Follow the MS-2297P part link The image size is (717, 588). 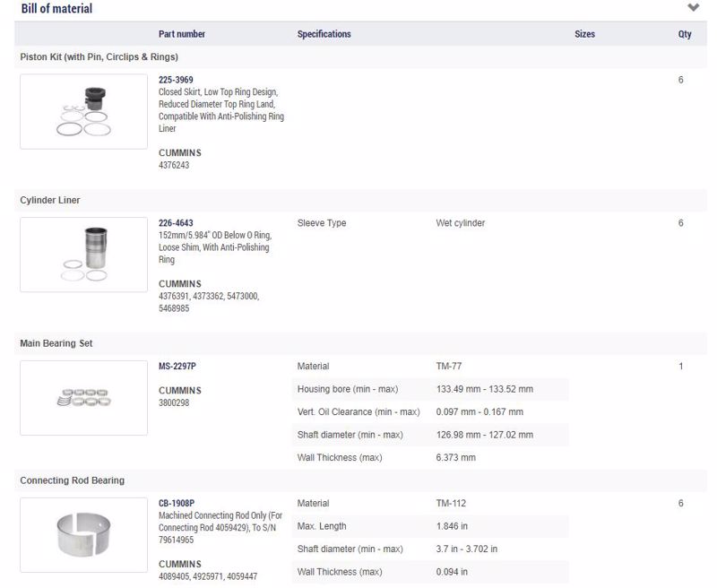click(177, 366)
